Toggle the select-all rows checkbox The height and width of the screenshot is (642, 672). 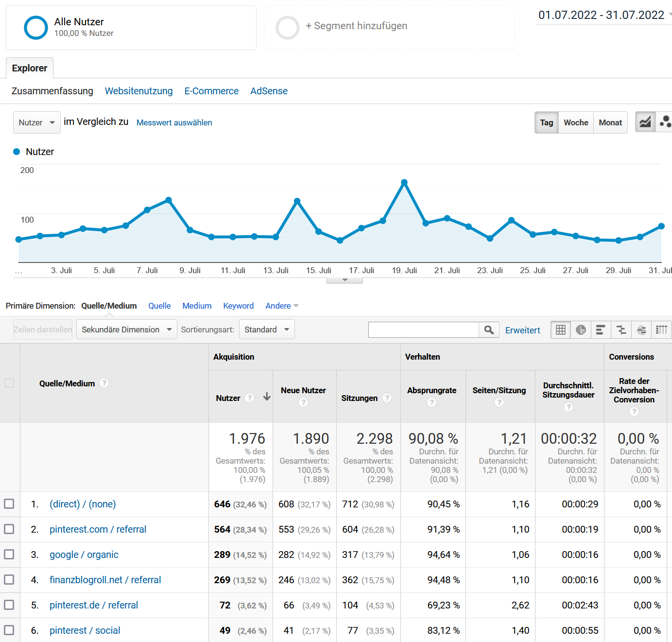click(x=9, y=383)
